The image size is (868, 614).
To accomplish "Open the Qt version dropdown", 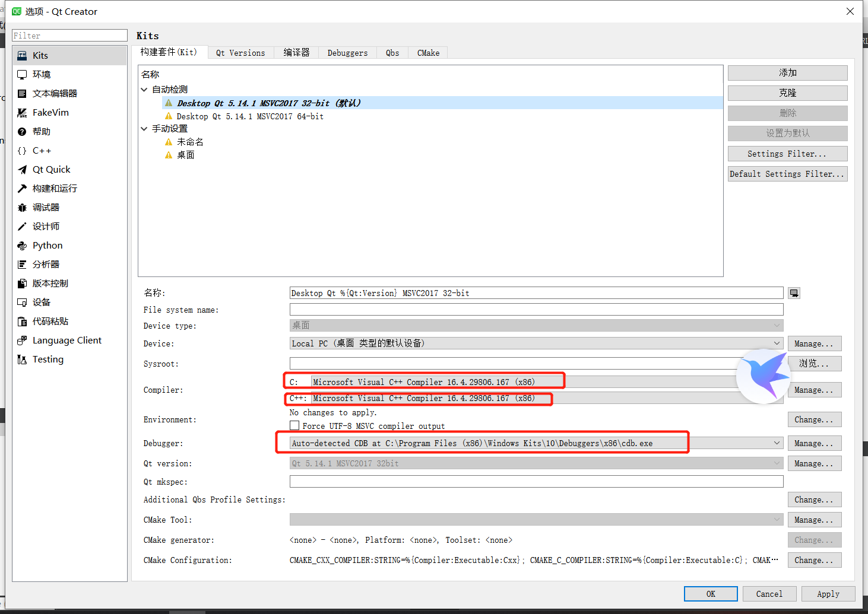I will [537, 463].
